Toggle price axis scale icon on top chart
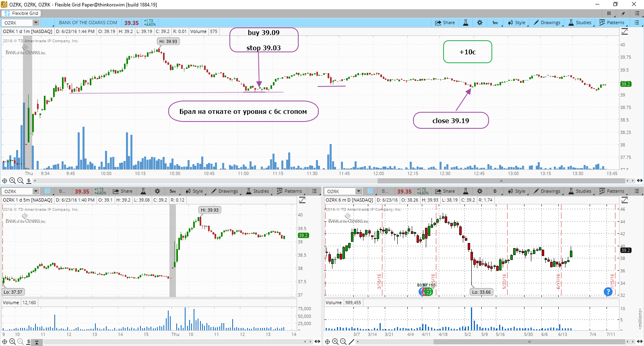The image size is (644, 346). [624, 31]
